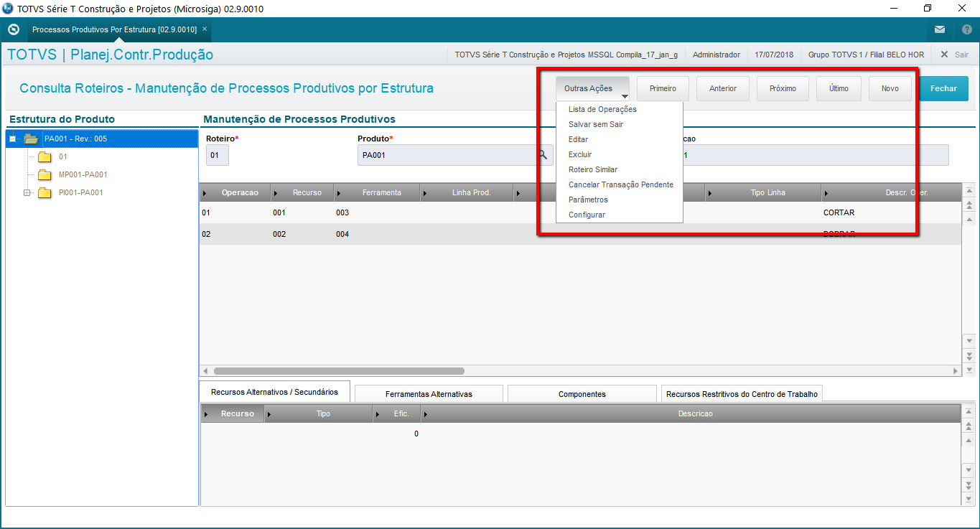This screenshot has width=980, height=529.
Task: Click the Próximo button
Action: tap(783, 89)
